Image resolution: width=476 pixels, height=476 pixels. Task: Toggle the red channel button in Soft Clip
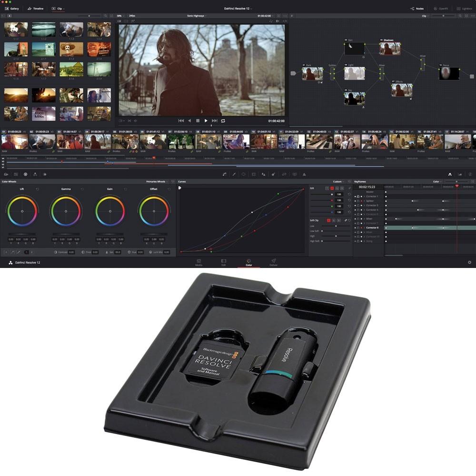(x=328, y=220)
